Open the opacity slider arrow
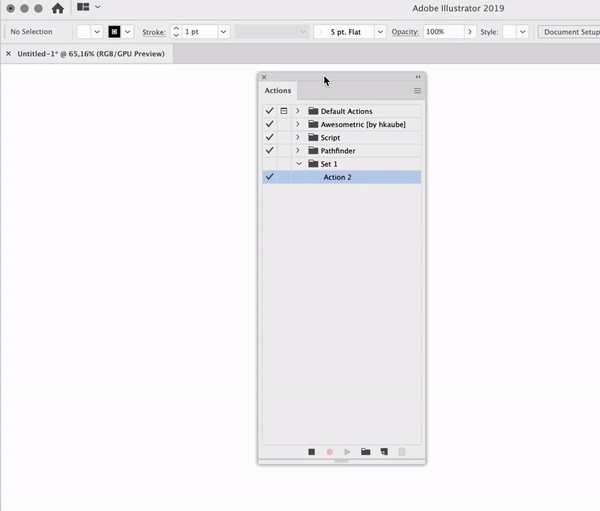 click(x=470, y=32)
